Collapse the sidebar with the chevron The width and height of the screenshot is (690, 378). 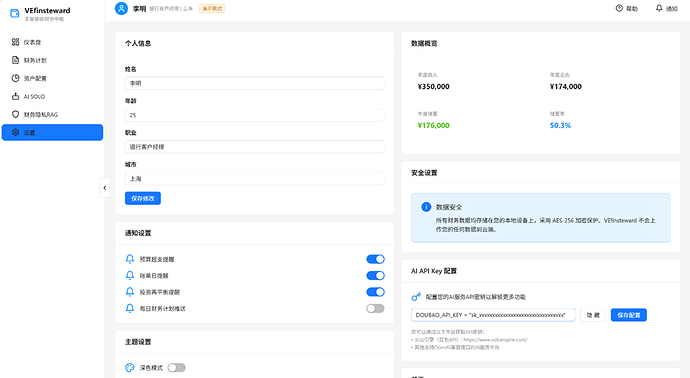click(105, 188)
